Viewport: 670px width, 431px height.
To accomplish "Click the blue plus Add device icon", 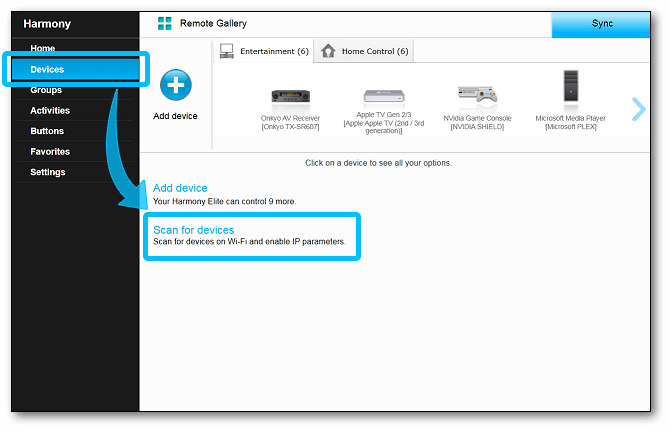I will 176,85.
